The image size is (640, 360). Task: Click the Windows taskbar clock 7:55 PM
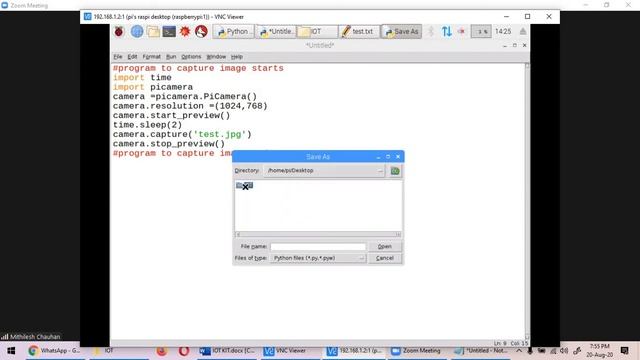(x=600, y=351)
